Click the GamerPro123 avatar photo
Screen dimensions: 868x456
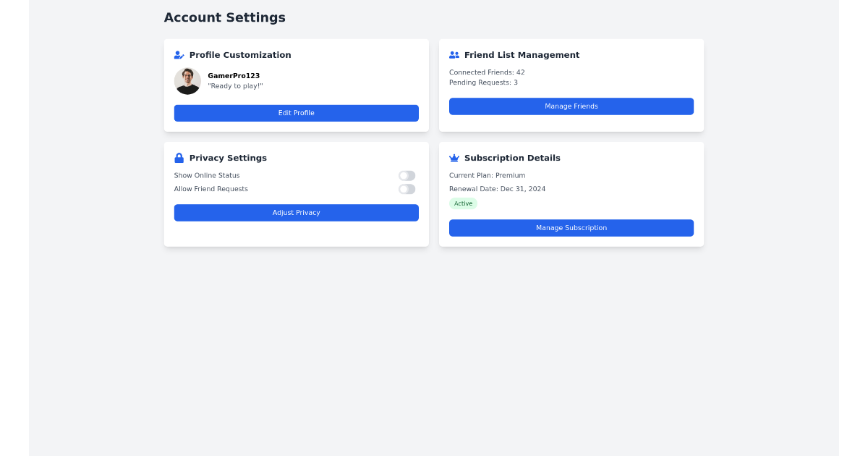[187, 80]
